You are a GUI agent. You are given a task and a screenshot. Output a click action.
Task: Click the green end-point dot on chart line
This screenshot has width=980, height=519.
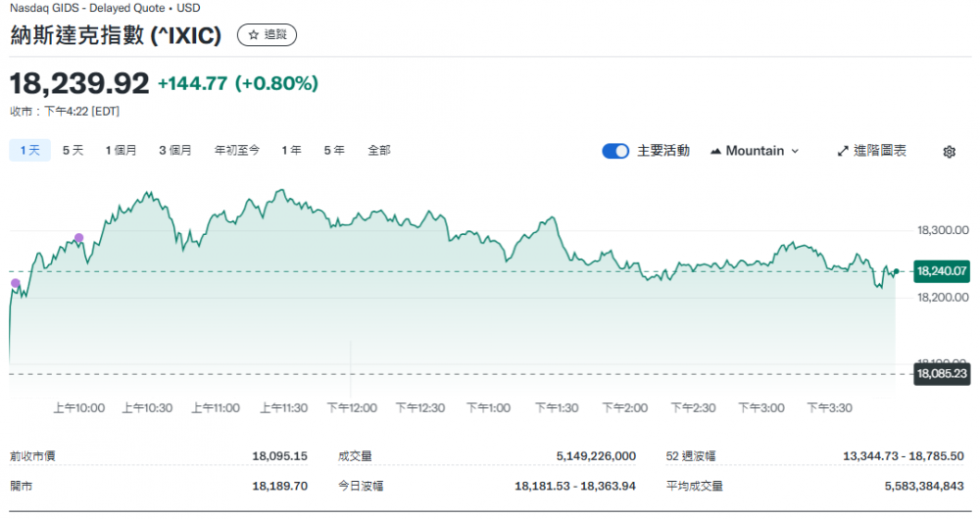pyautogui.click(x=896, y=271)
